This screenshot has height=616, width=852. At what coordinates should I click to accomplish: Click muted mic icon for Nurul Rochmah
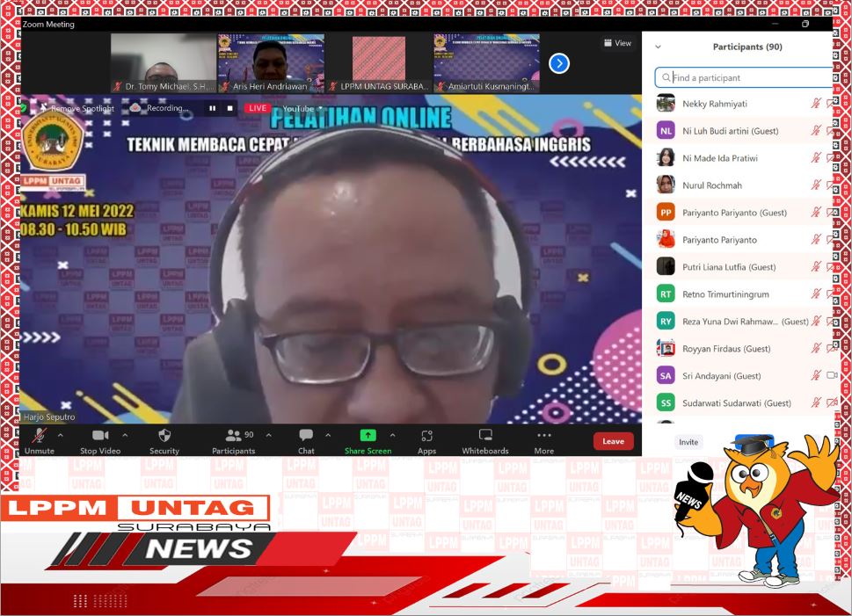click(816, 185)
